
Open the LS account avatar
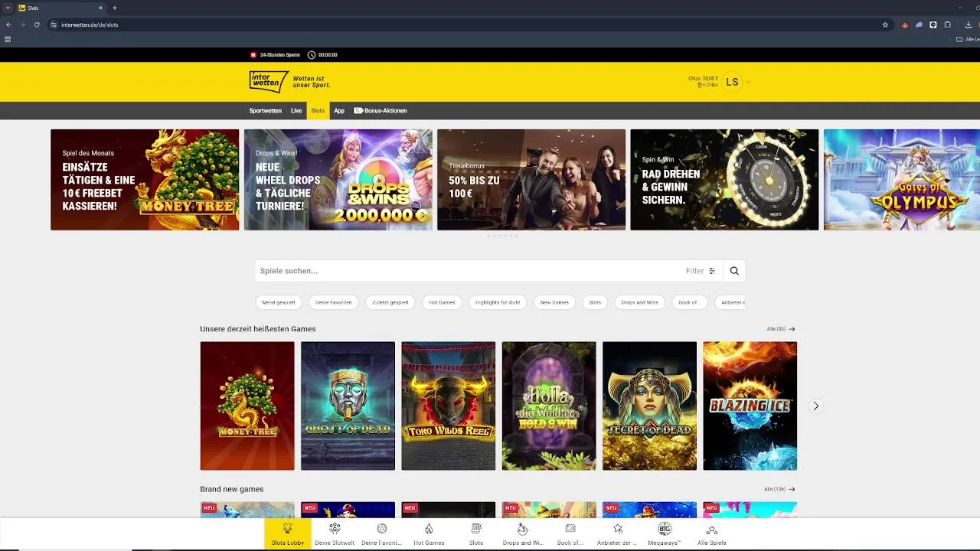(x=732, y=82)
